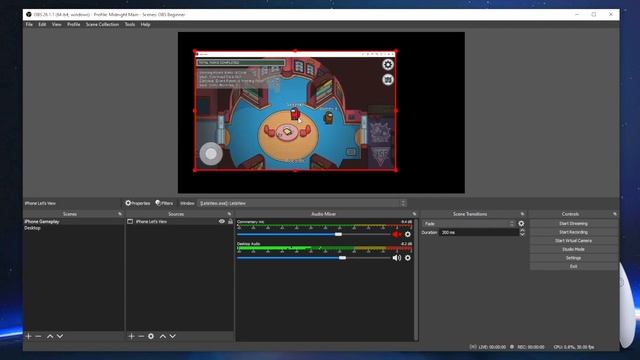Screen dimensions: 640x360
Task: Open the File menu
Action: [29, 24]
